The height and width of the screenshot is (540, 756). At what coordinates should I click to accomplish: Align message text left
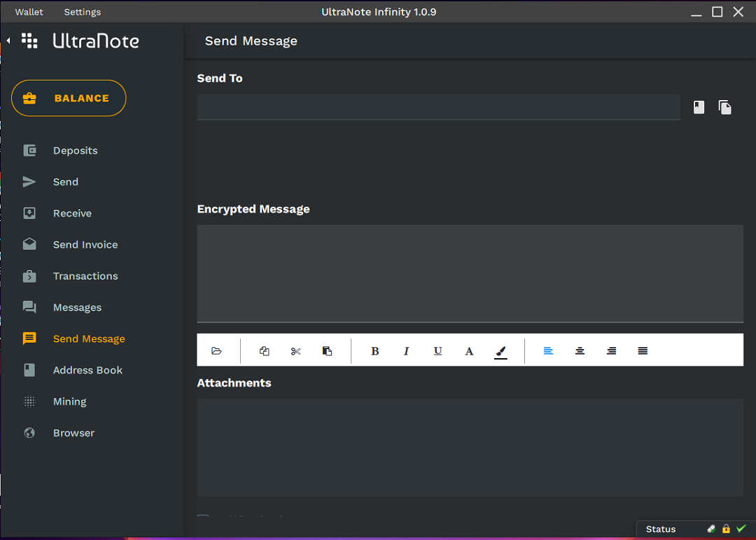coord(548,350)
